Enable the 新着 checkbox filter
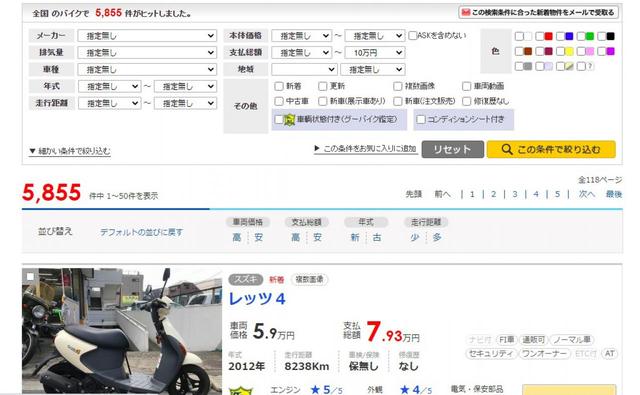This screenshot has height=395, width=640. [x=279, y=86]
